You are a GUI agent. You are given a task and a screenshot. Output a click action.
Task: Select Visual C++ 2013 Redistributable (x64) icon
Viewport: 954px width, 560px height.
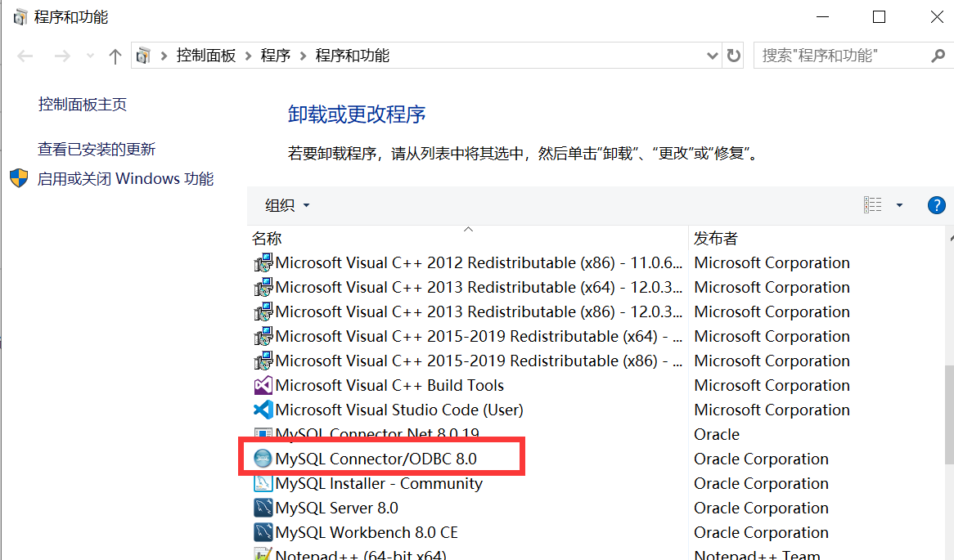(x=263, y=287)
